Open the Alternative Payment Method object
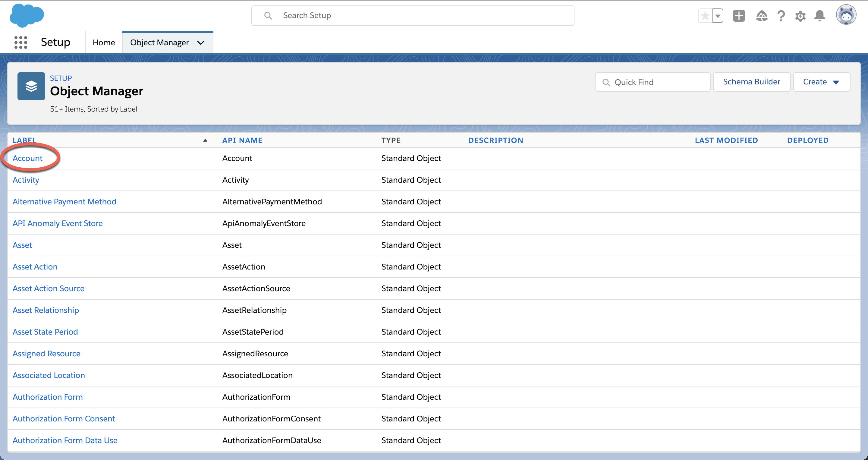868x460 pixels. point(64,202)
